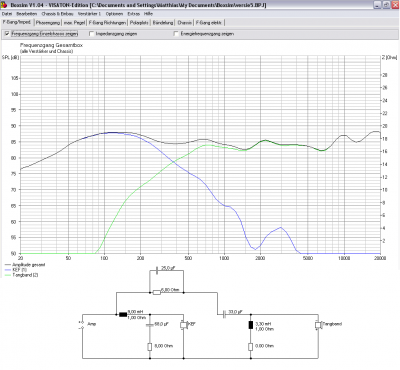Enable Energiefrequenzgang zeigen checkbox

(176, 34)
